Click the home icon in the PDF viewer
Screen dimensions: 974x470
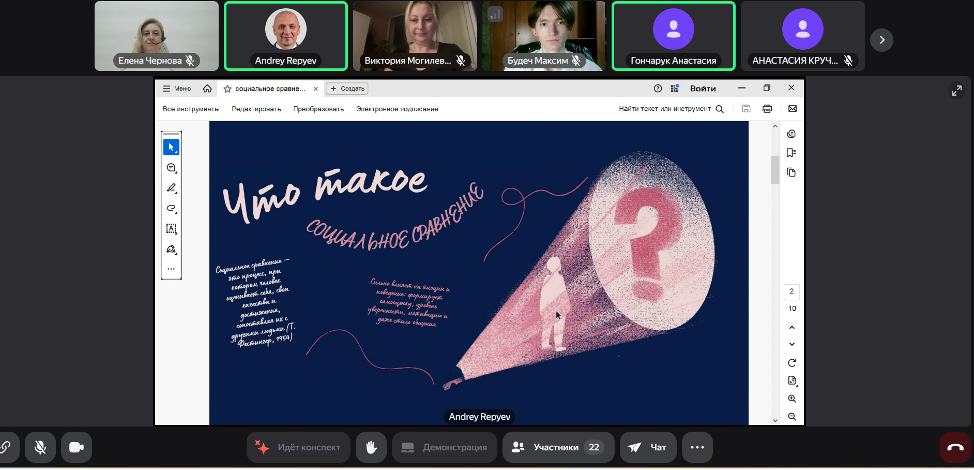point(207,88)
